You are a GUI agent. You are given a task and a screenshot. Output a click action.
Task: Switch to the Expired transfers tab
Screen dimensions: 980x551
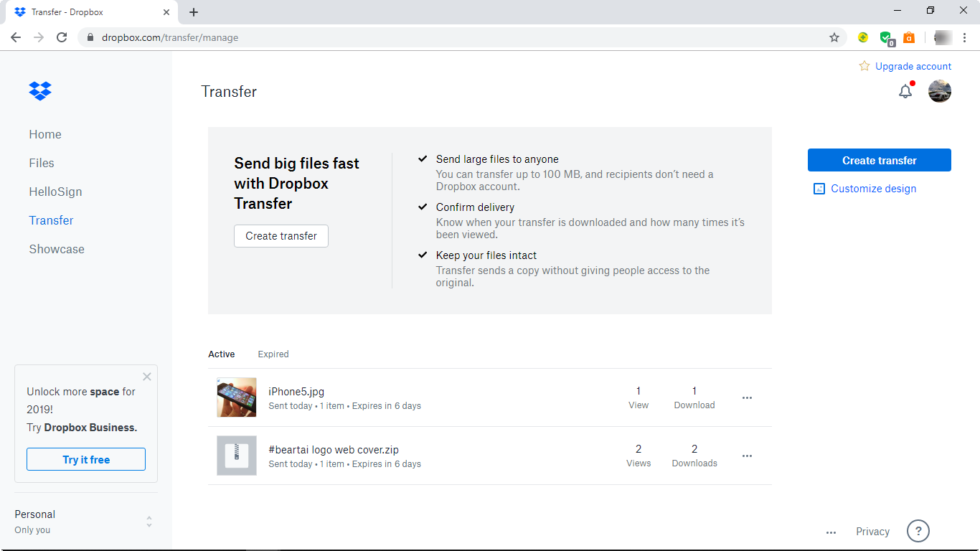pos(273,354)
